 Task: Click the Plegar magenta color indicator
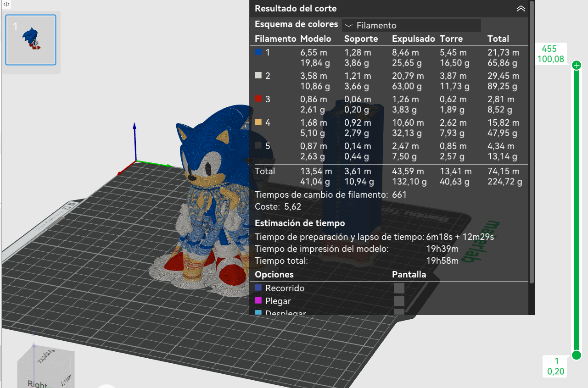click(258, 301)
